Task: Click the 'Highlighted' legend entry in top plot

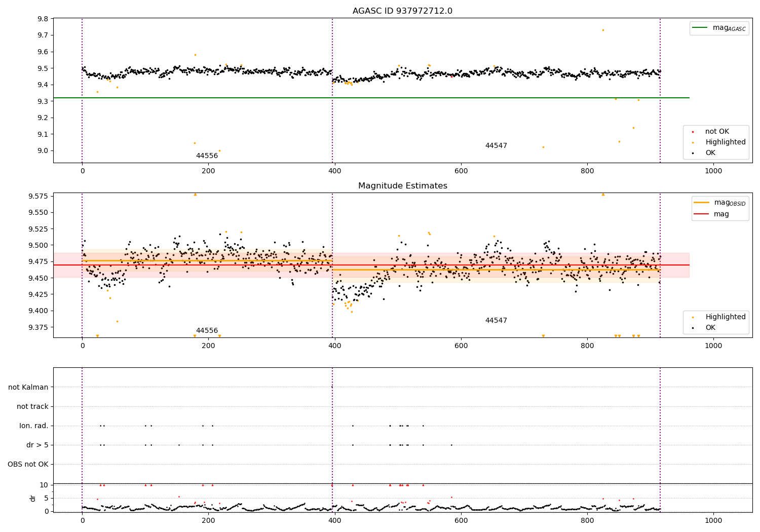Action: 725,142
